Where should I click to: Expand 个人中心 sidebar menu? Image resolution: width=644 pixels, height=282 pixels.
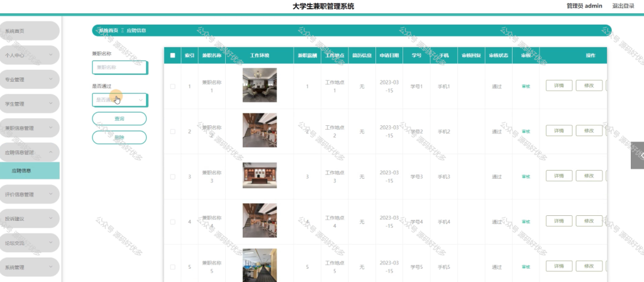pos(30,55)
